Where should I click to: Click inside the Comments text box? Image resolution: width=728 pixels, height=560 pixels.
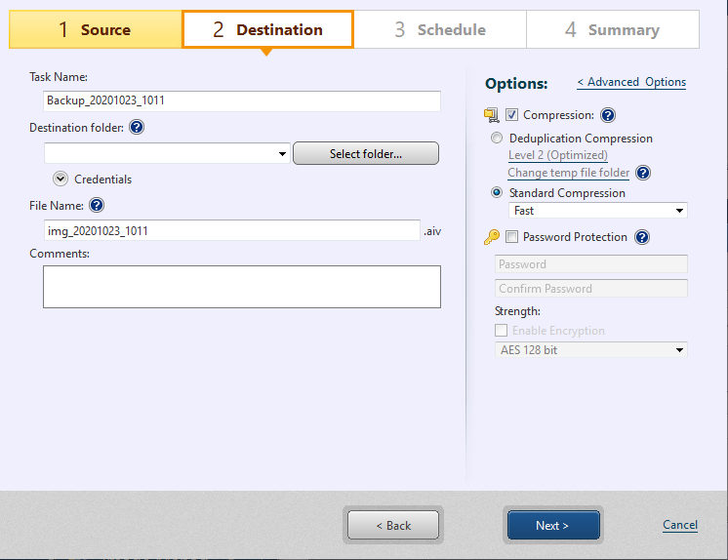click(241, 287)
